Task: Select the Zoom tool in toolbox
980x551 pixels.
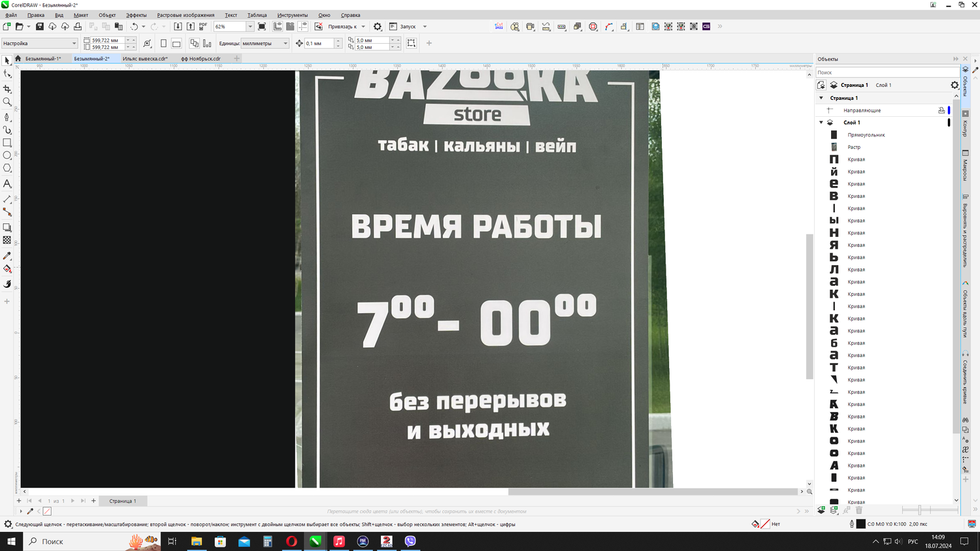Action: (7, 102)
